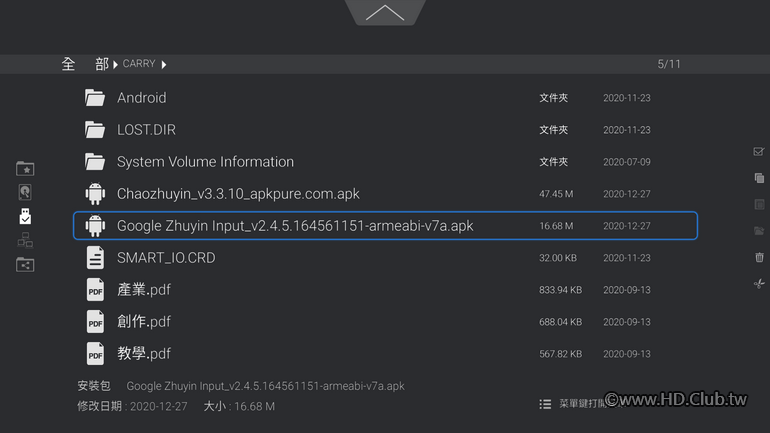The height and width of the screenshot is (433, 770).
Task: Expand the top pull-up arrow panel
Action: 385,13
